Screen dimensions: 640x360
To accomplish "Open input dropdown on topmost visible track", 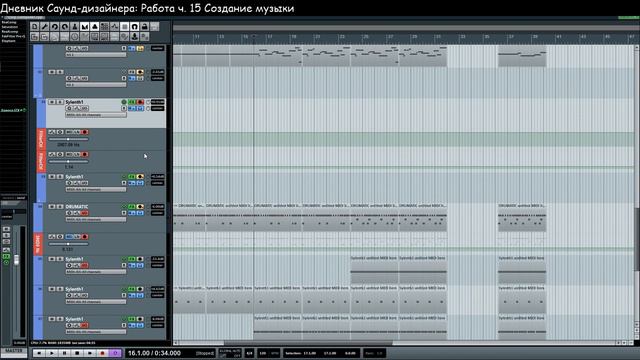I will click(x=96, y=55).
